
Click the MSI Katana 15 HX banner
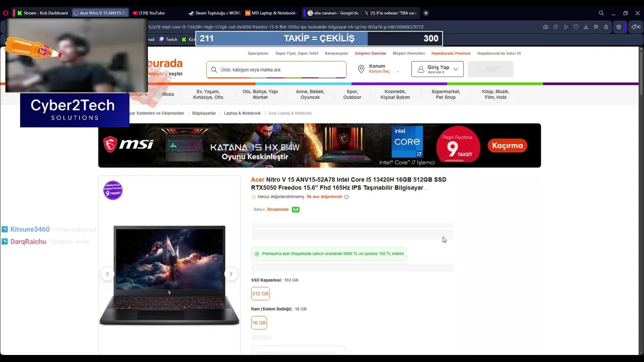(319, 145)
